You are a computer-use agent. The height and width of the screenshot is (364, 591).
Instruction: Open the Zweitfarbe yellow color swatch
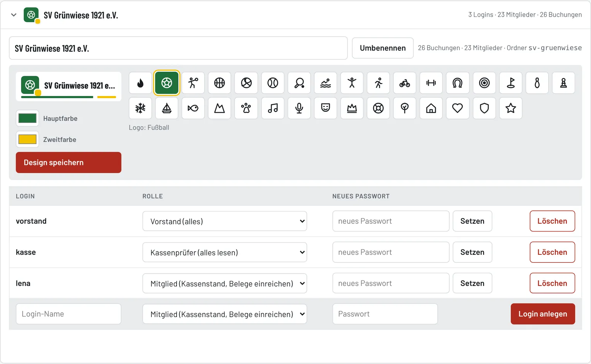click(x=27, y=139)
